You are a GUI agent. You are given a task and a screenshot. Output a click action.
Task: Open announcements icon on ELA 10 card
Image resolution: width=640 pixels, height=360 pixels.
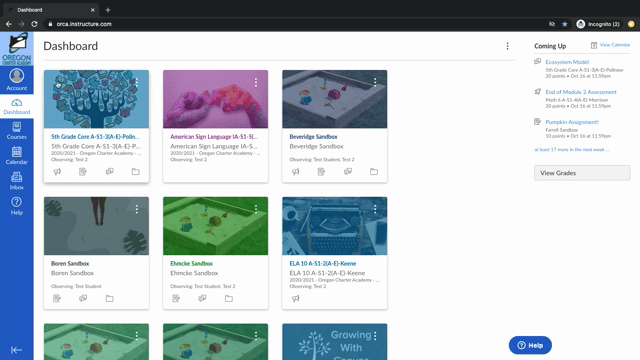pyautogui.click(x=296, y=298)
